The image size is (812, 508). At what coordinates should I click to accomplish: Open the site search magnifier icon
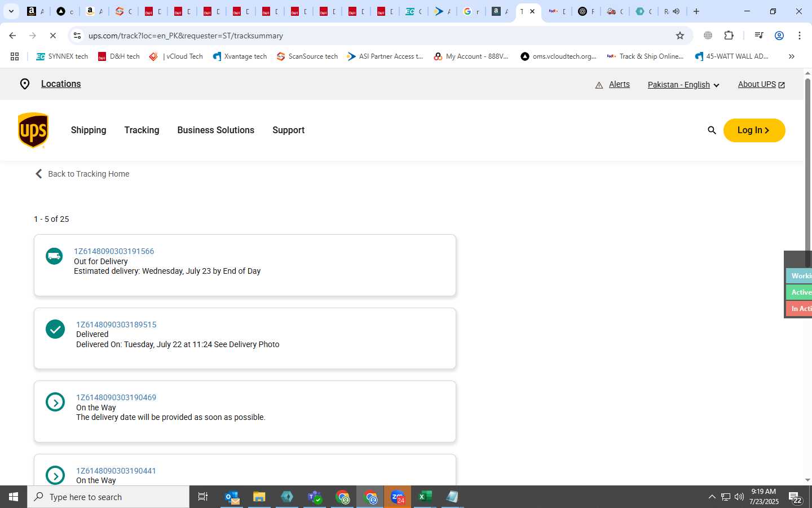(712, 130)
